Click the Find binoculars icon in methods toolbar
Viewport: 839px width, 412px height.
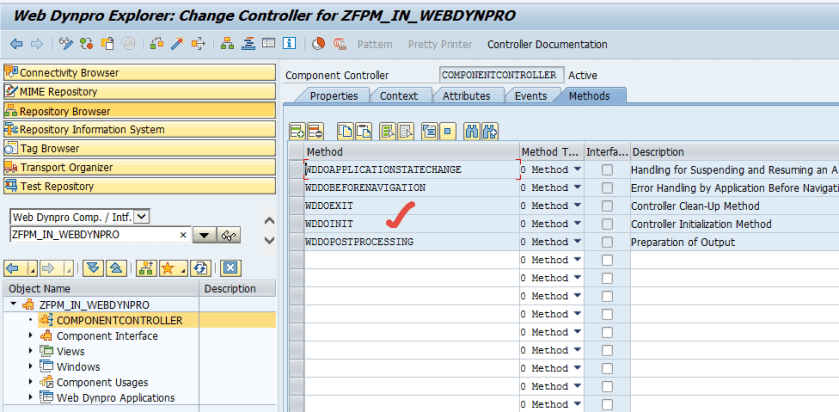(471, 131)
